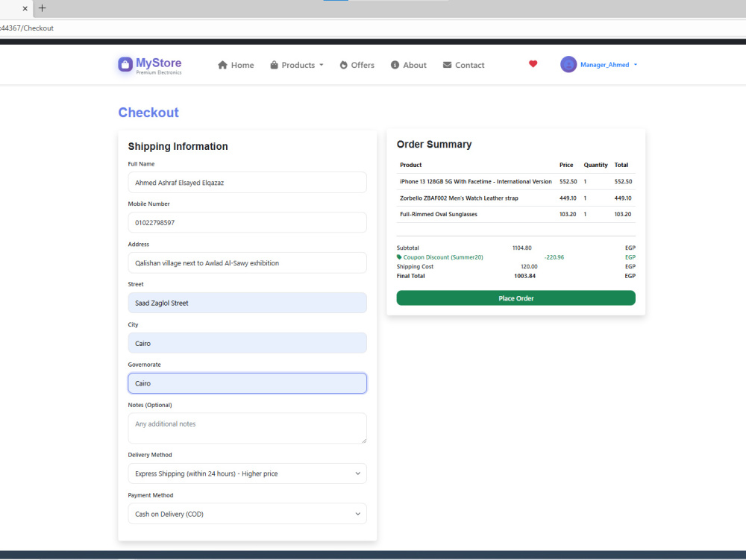Viewport: 746px width, 560px height.
Task: Close the current browser tab
Action: point(25,8)
